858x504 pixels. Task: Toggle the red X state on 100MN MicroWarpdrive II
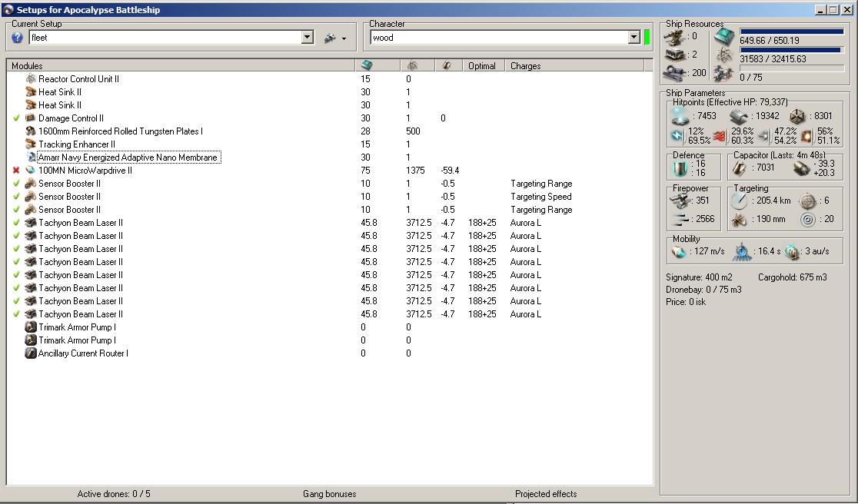(x=16, y=171)
